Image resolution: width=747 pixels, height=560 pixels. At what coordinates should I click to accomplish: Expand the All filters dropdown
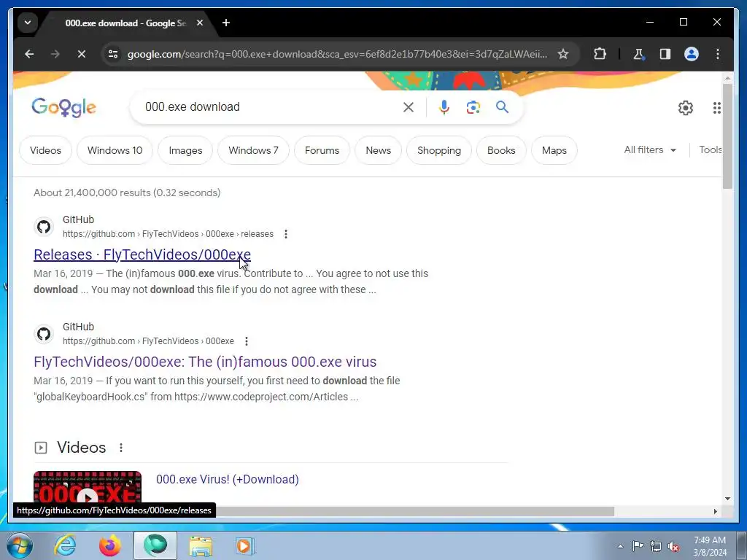click(x=650, y=150)
